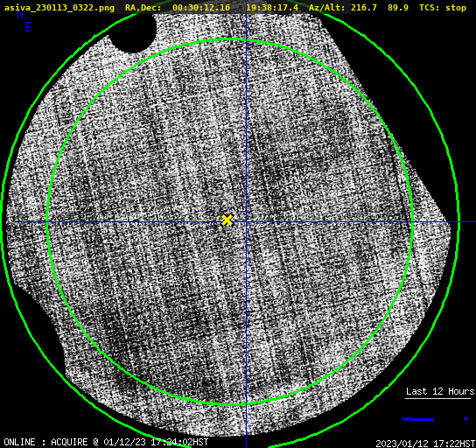Screen dimensions: 476x448
Task: Click the asiva_230113_0322.png filename
Action: [59, 8]
